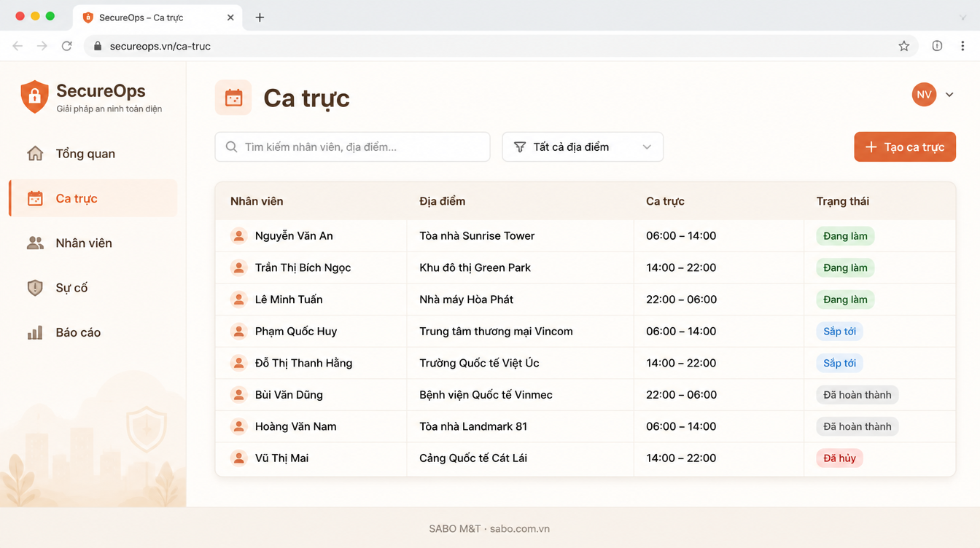Viewport: 980px width, 548px height.
Task: Click Trường Quốc tế Việt Úc cell
Action: (479, 363)
